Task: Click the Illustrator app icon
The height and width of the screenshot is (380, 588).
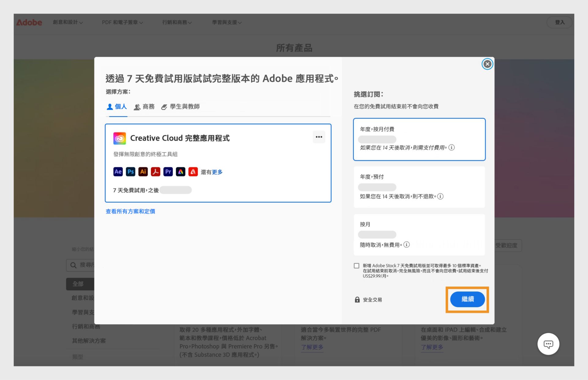Action: pos(143,172)
